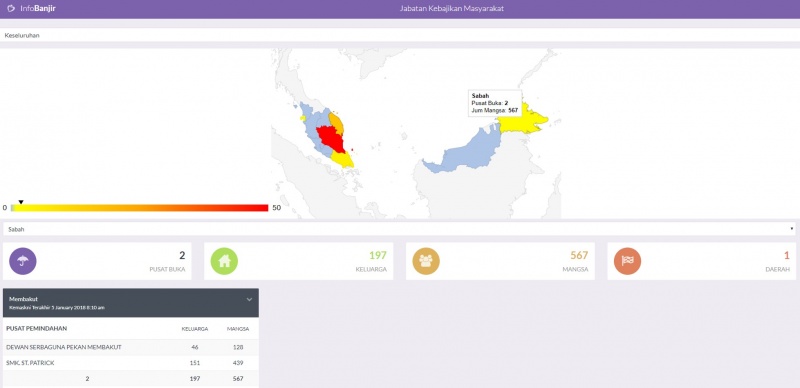
Task: Click total 197 in table footer
Action: point(194,379)
